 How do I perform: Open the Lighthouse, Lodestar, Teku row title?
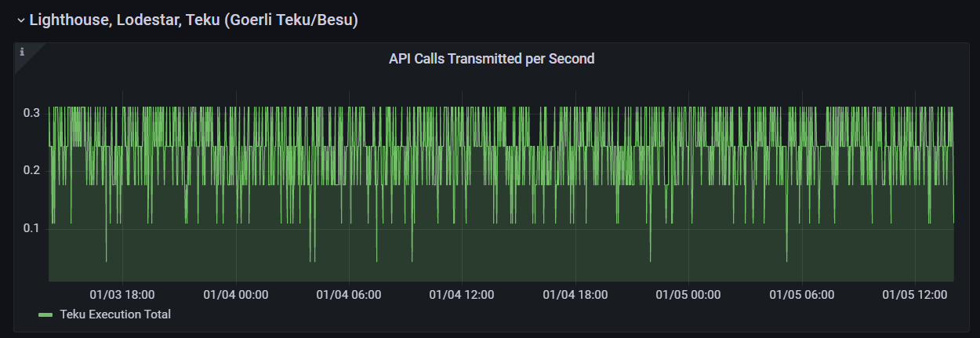click(194, 20)
